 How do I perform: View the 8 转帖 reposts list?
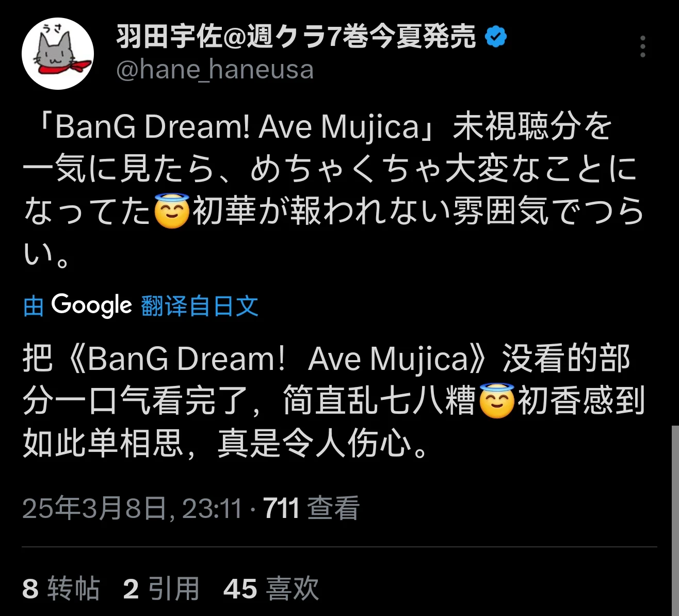coord(61,589)
